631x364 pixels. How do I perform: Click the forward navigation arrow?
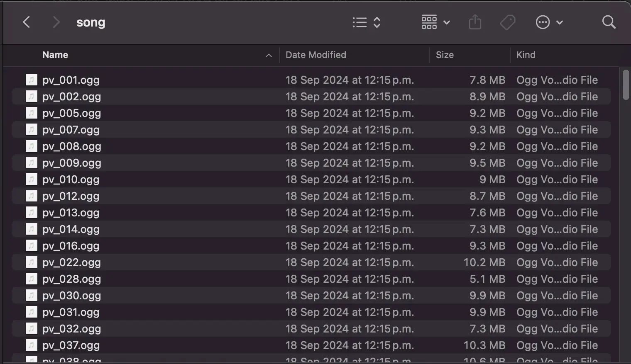(56, 22)
